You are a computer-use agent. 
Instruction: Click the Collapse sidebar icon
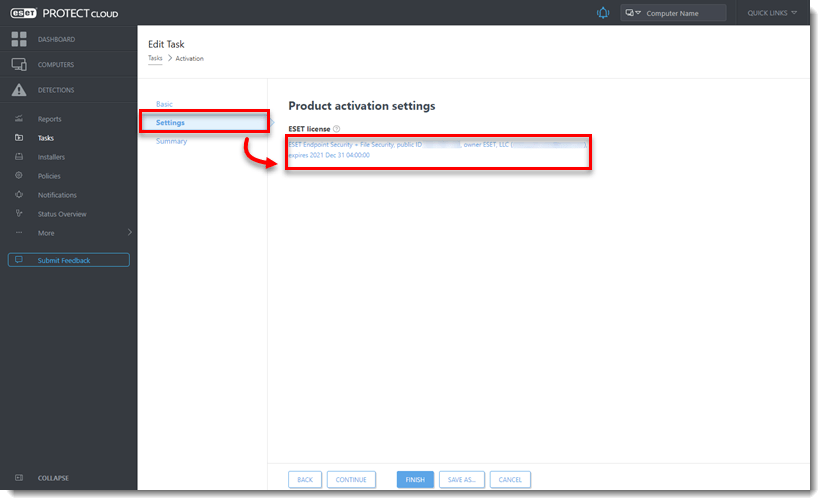[19, 478]
